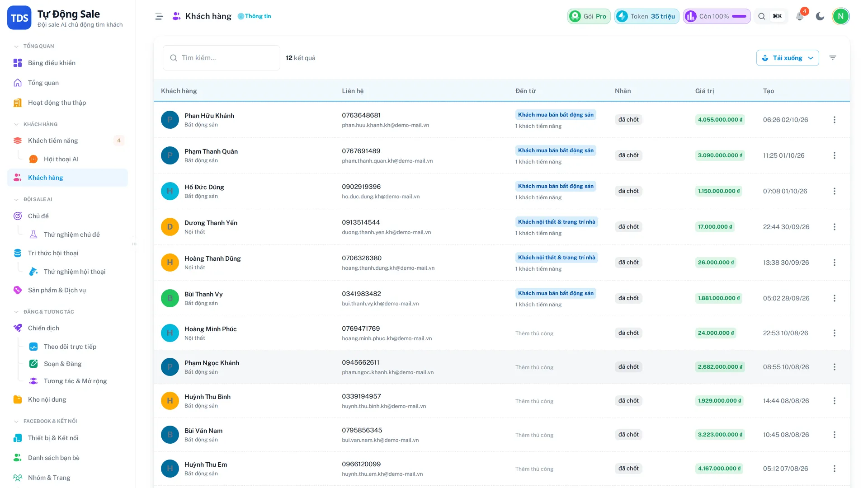The image size is (868, 488).
Task: Open row actions for Hoàng Minh Phúc
Action: [835, 333]
